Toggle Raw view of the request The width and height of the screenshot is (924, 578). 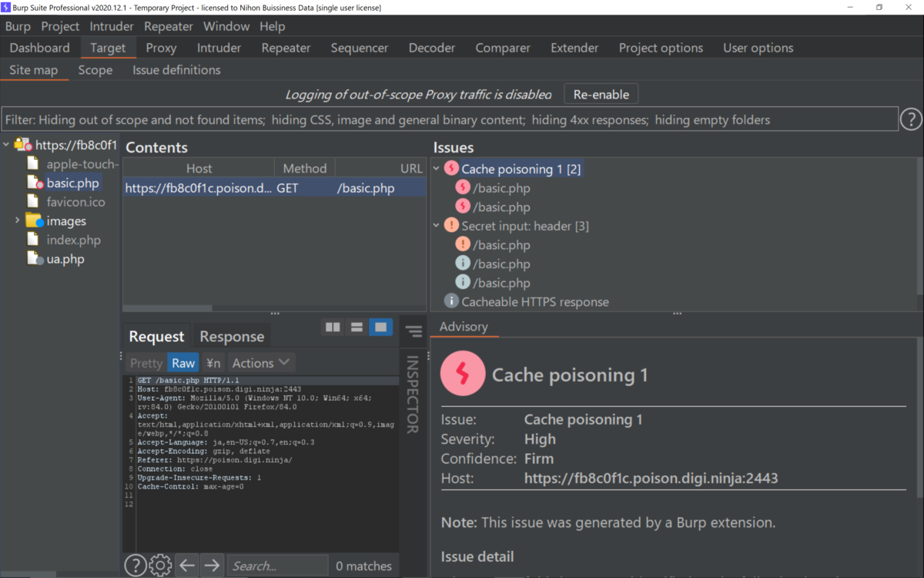183,363
